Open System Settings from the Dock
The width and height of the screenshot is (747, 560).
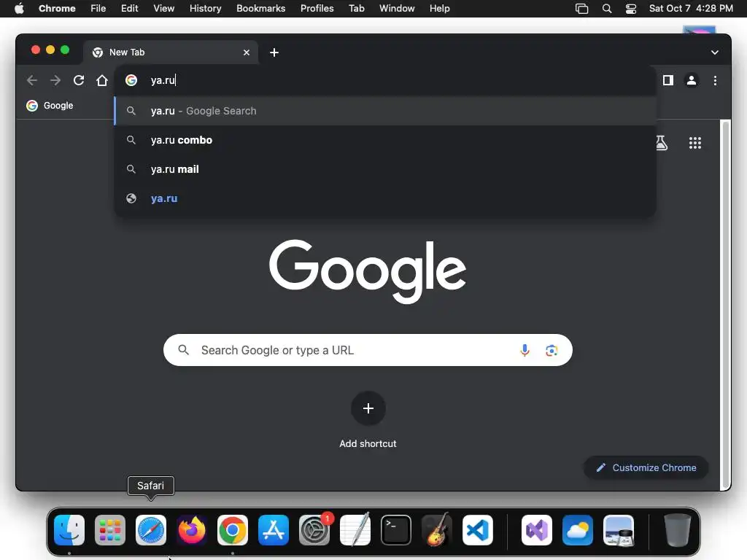coord(314,530)
